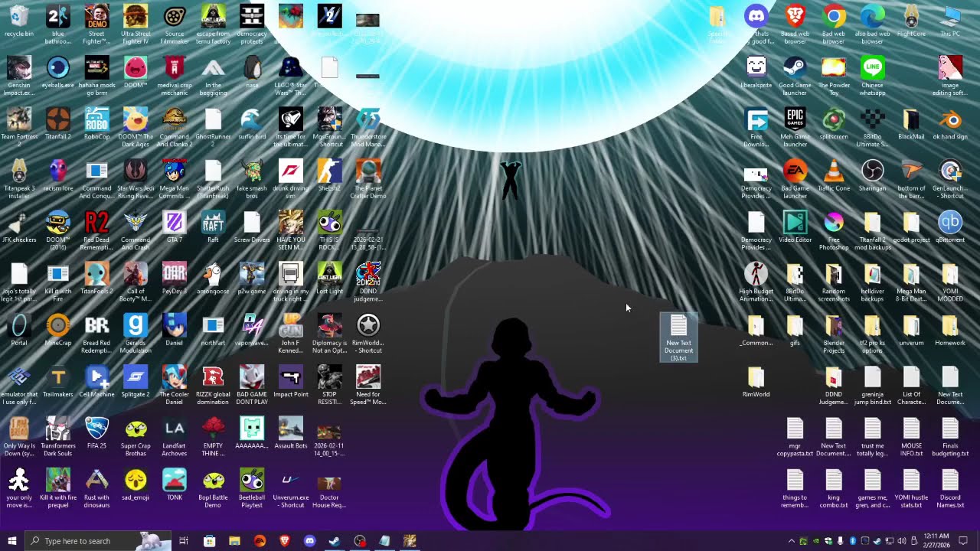Select the Need for Speed desktop icon
The height and width of the screenshot is (551, 980).
tap(368, 386)
